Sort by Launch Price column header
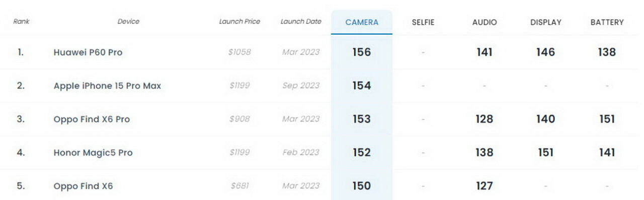Image resolution: width=644 pixels, height=200 pixels. click(x=239, y=22)
